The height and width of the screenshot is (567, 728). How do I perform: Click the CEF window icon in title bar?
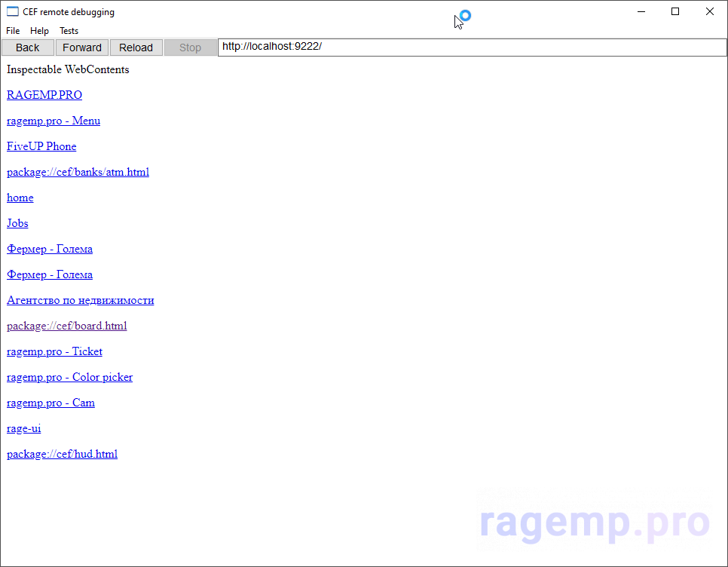13,11
